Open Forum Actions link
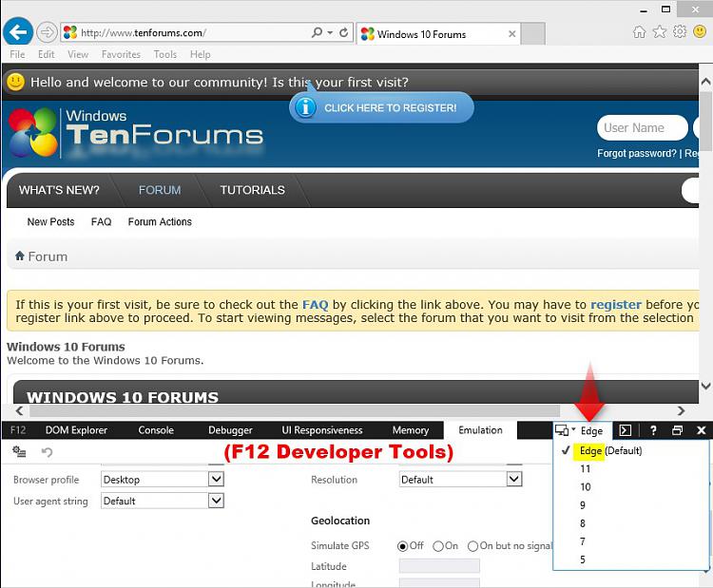713x588 pixels. [x=160, y=221]
